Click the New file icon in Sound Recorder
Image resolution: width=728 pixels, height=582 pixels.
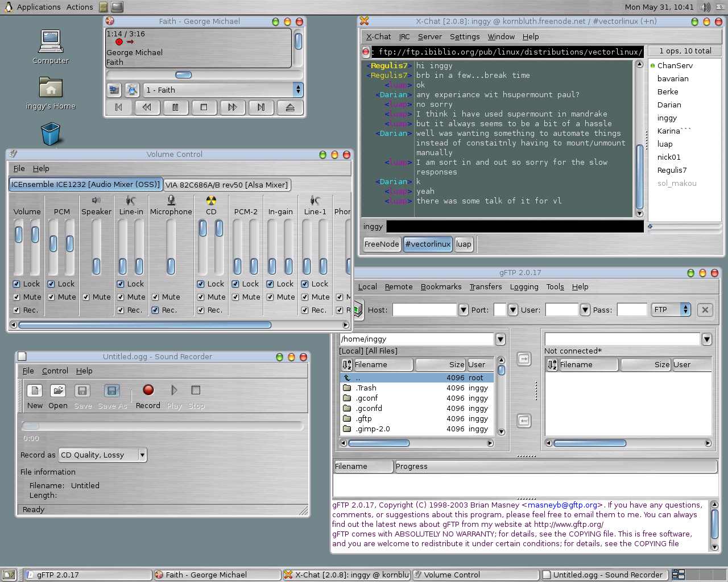coord(35,396)
